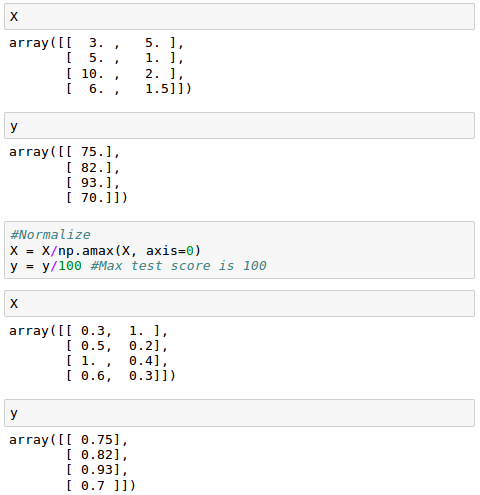The width and height of the screenshot is (480, 495).
Task: Click the value 70. in the y output
Action: tap(93, 198)
